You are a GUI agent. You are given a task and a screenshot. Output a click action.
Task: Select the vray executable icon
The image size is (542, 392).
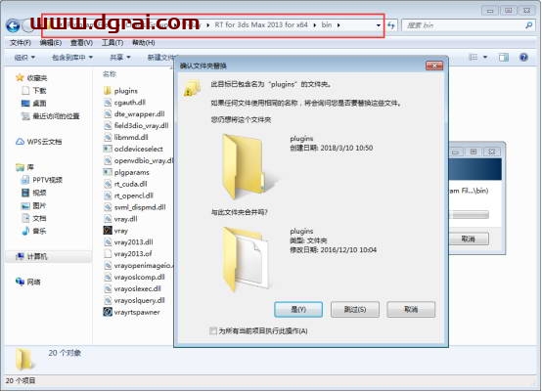pyautogui.click(x=108, y=231)
